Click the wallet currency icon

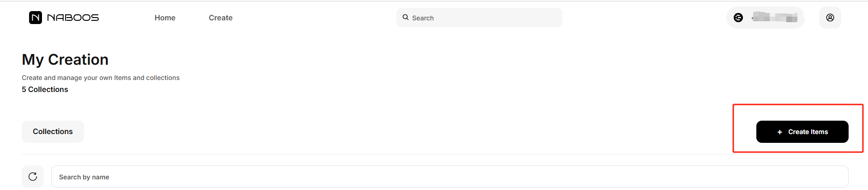coord(738,18)
